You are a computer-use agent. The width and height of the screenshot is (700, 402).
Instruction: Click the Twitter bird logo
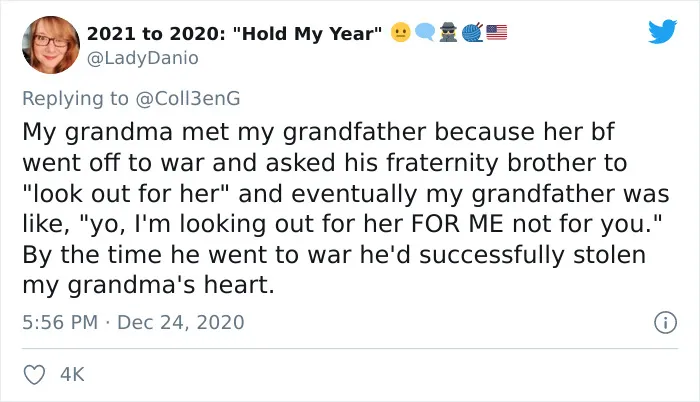coord(662,31)
